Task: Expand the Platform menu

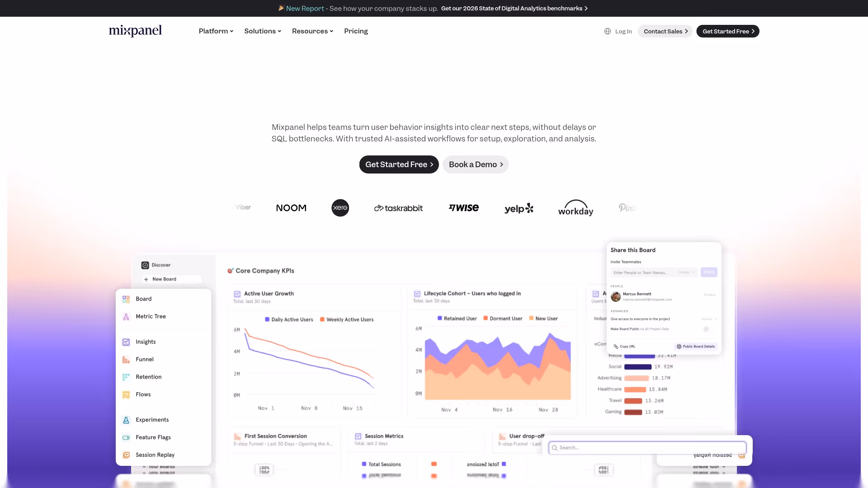Action: coord(216,31)
